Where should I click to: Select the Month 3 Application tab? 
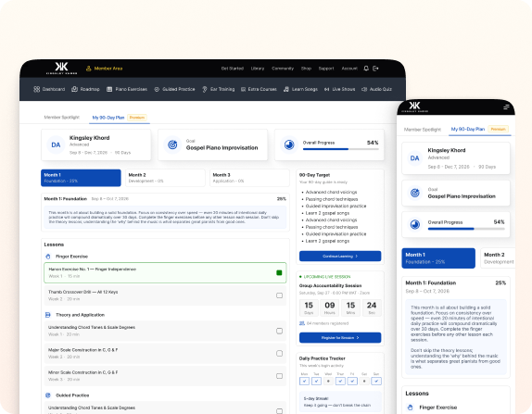click(249, 178)
